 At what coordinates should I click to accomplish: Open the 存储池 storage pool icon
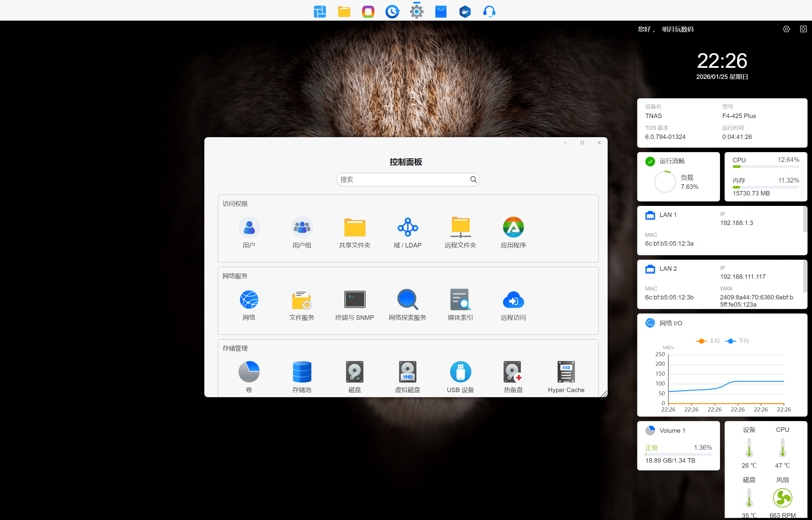[x=302, y=372]
